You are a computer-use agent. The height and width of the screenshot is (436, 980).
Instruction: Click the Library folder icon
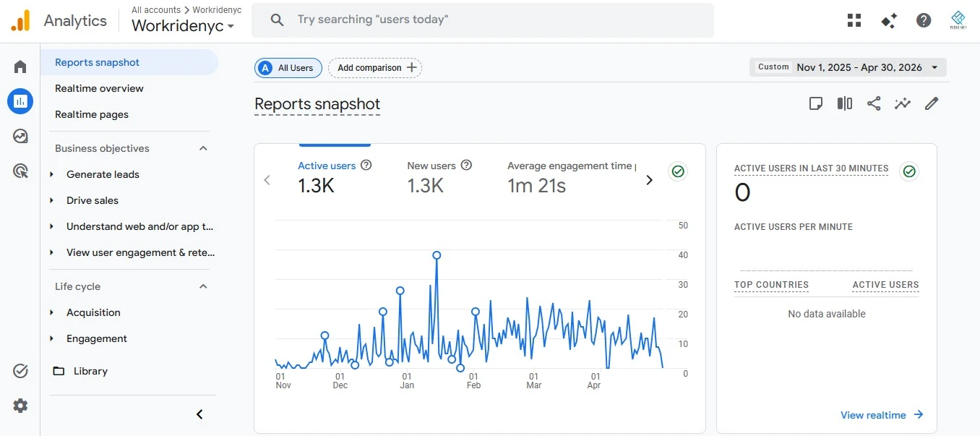[59, 371]
